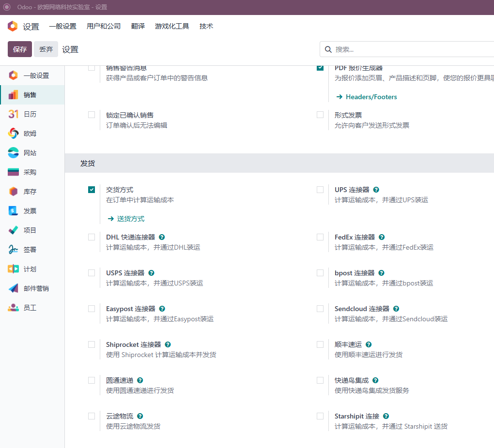Enable UPS 连接器 checkbox

320,190
